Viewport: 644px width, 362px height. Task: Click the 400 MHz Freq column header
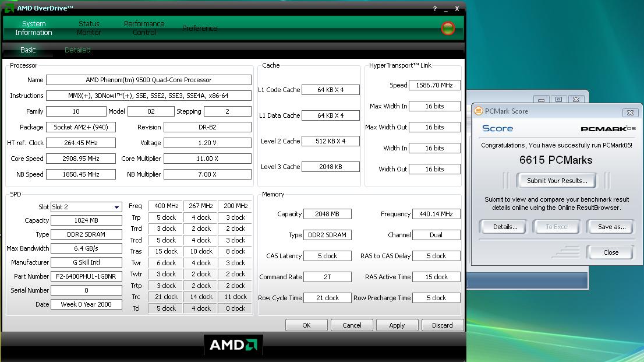166,206
